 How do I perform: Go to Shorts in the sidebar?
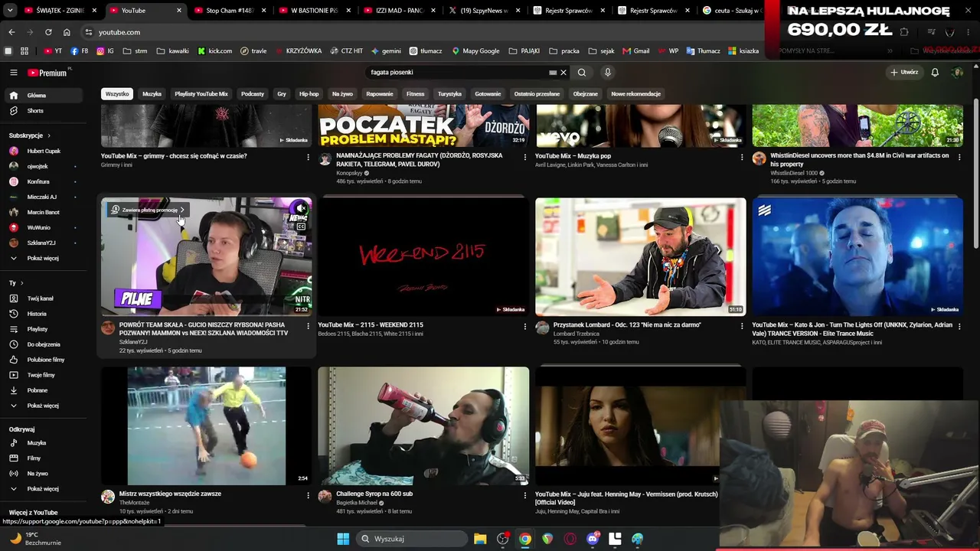[43, 111]
